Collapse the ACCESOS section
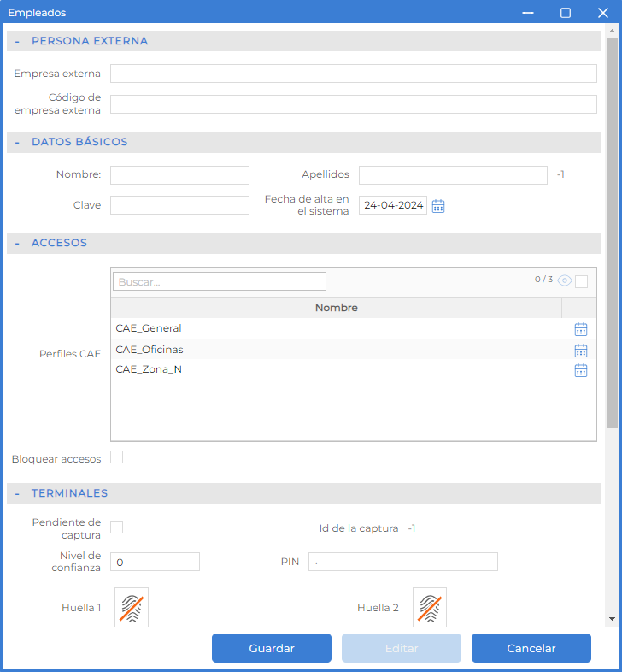The width and height of the screenshot is (622, 672). [17, 243]
